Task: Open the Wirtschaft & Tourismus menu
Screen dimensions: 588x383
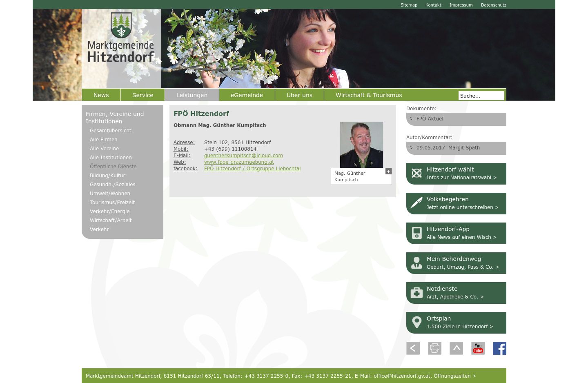Action: 369,95
